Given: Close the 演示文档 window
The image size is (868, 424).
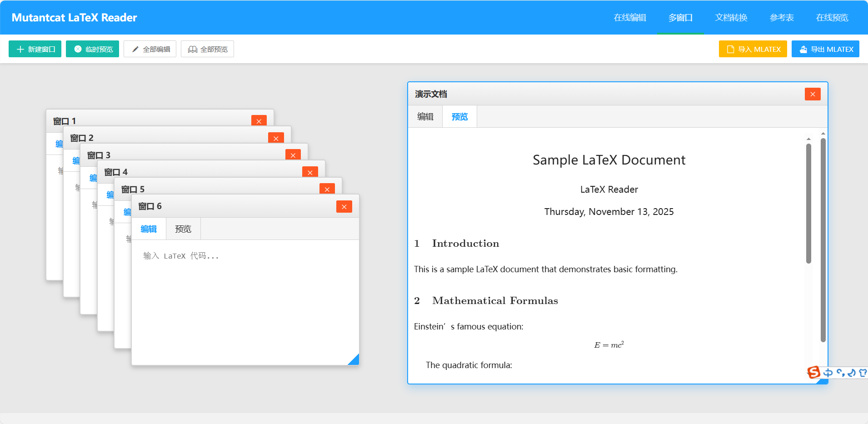Looking at the screenshot, I should coord(813,94).
